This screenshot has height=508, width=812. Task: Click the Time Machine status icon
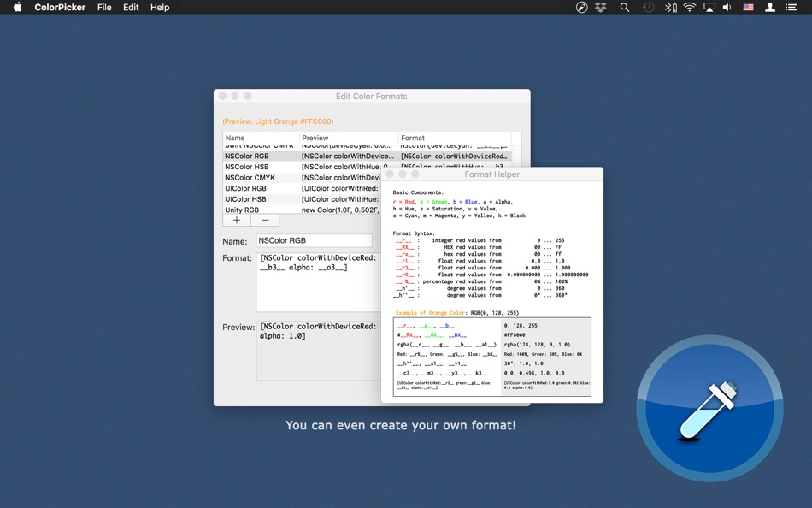(x=649, y=7)
